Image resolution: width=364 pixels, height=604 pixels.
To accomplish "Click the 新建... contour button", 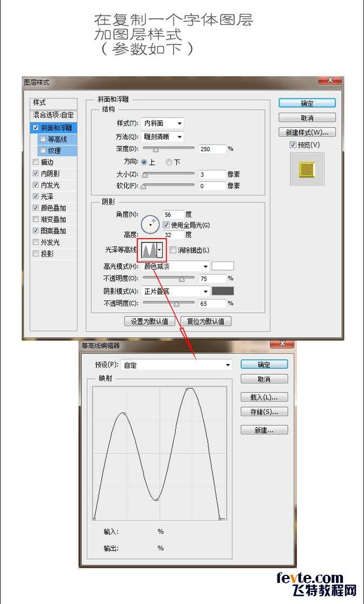I will tap(264, 430).
